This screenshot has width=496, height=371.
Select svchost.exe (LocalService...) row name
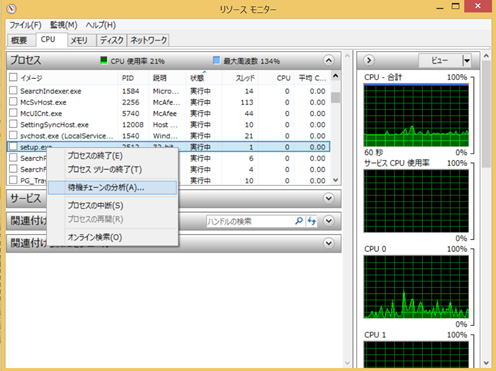67,136
